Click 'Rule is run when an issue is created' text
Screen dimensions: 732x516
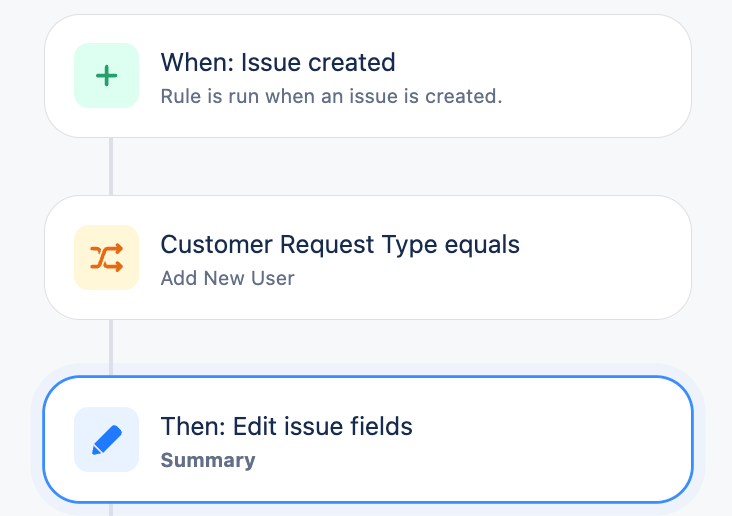point(330,97)
